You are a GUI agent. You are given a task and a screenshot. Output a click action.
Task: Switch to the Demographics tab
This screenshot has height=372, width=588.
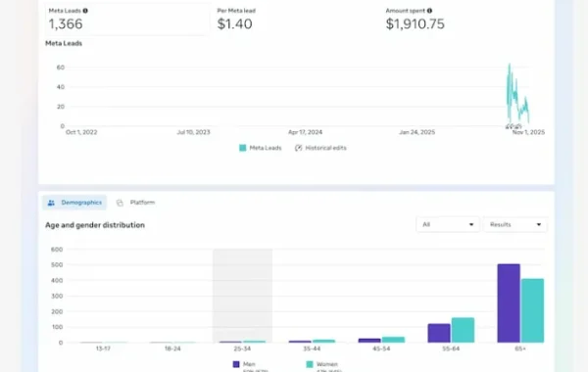(x=74, y=203)
